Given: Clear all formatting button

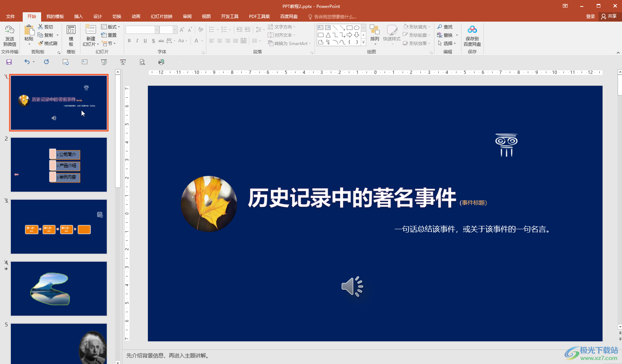Looking at the screenshot, I should pos(201,30).
